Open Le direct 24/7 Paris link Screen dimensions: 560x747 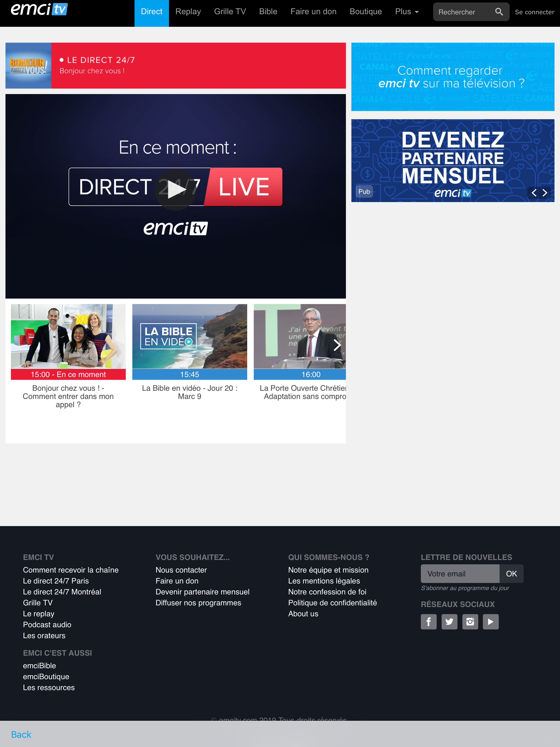56,581
